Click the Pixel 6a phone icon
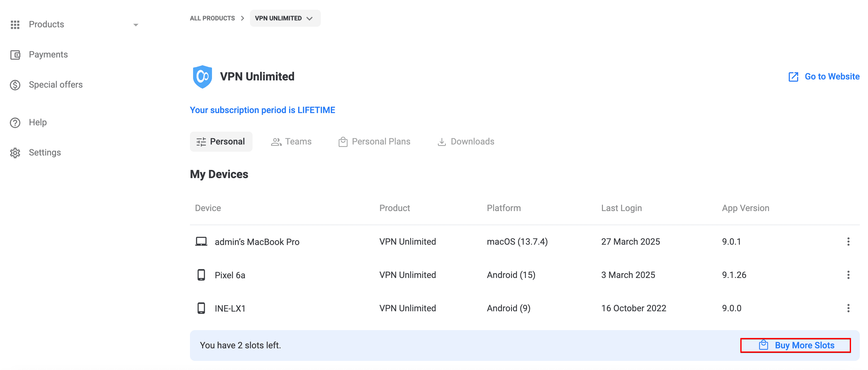The height and width of the screenshot is (370, 868). [x=201, y=275]
